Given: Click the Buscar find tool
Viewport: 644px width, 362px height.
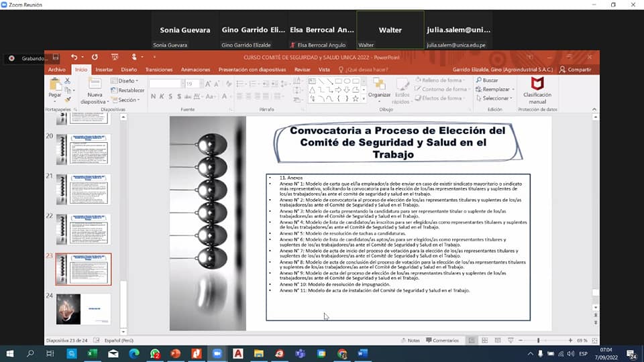Looking at the screenshot, I should 489,80.
